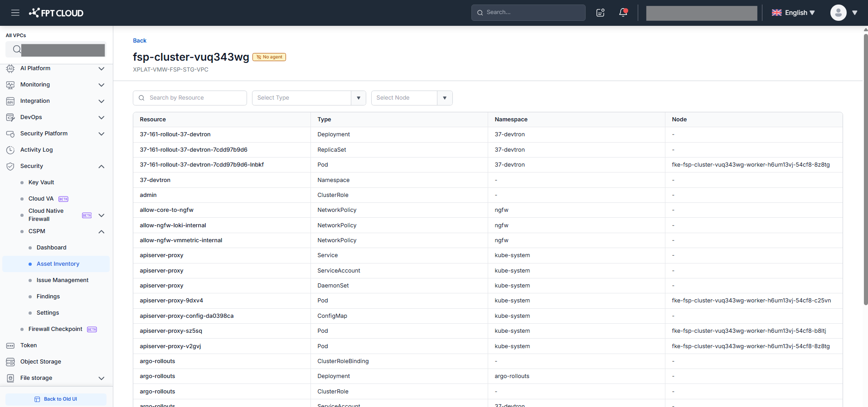Click node ending in 54cf8-c25vn
Viewport: 868px width, 407px height.
click(751, 301)
